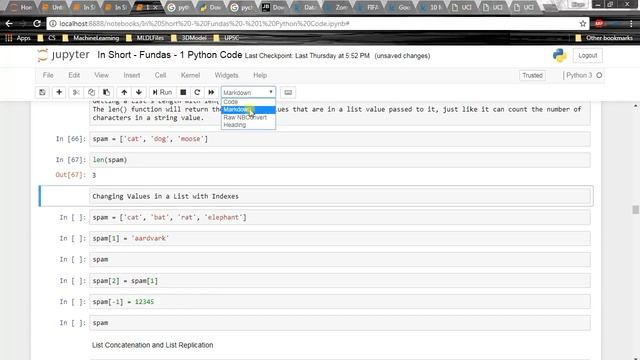Open the File menu
The image size is (640, 360).
click(x=48, y=75)
